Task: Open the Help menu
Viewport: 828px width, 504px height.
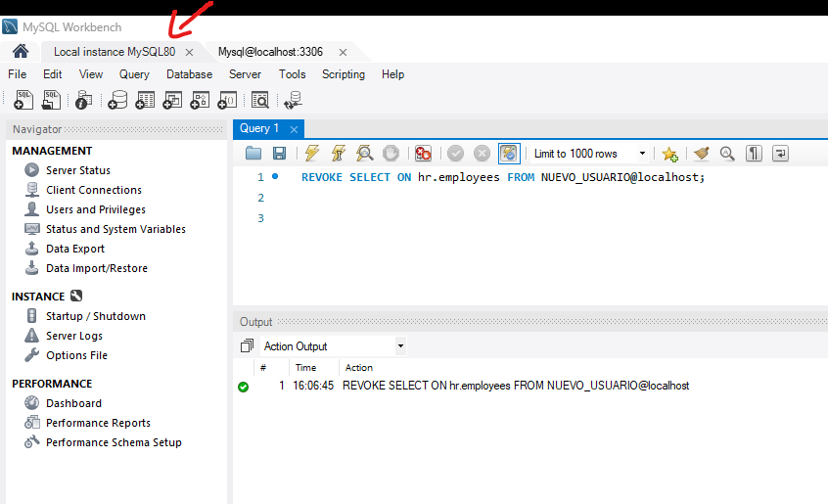Action: click(x=392, y=74)
